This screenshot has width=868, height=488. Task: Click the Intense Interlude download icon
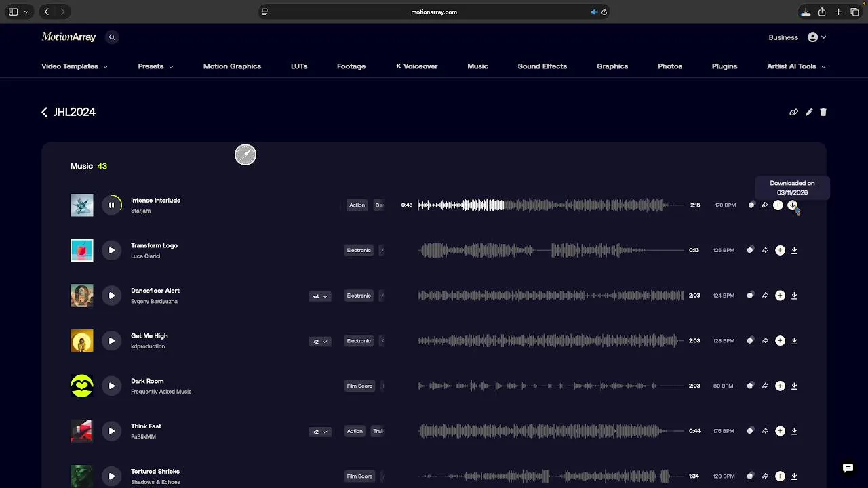(x=792, y=205)
